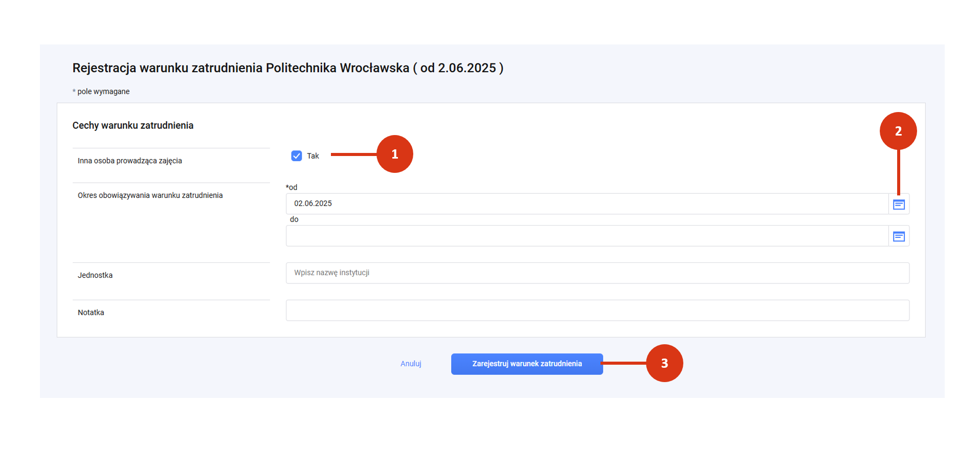980x467 pixels.
Task: Click the 'Notatka' label
Action: point(91,313)
